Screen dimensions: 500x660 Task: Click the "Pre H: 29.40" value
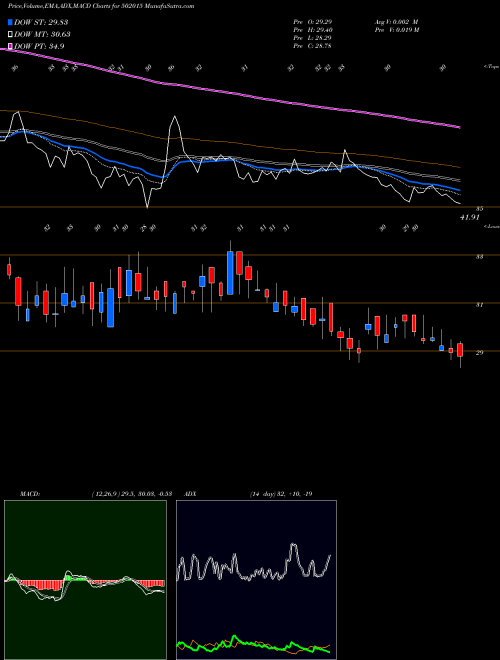313,30
